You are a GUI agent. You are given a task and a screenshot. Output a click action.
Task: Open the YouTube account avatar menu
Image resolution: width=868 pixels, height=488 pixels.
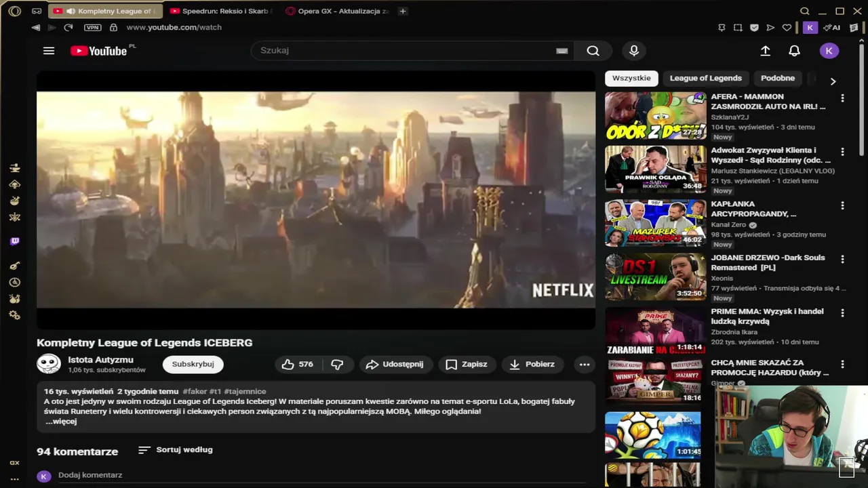coord(829,51)
